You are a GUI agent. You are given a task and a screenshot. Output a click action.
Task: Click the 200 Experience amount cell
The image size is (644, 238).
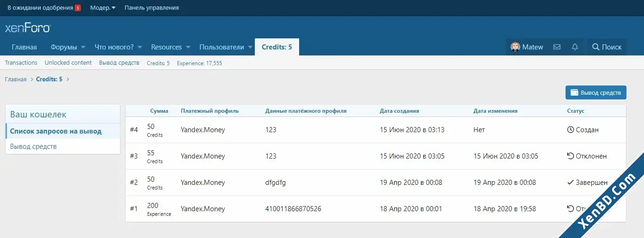click(x=159, y=209)
